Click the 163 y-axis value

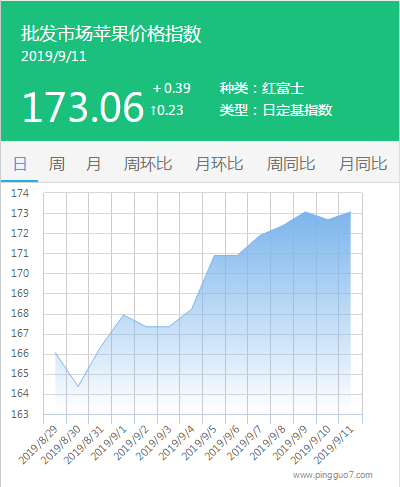click(x=20, y=414)
